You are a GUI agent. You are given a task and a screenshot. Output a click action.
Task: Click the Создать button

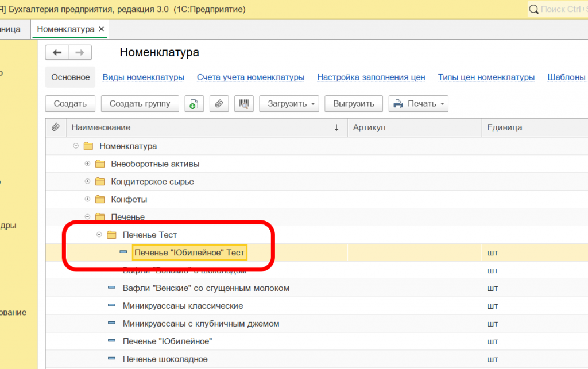(70, 104)
